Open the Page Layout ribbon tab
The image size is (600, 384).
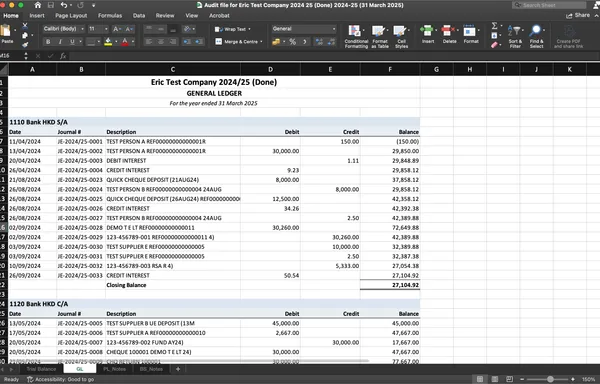[x=71, y=16]
